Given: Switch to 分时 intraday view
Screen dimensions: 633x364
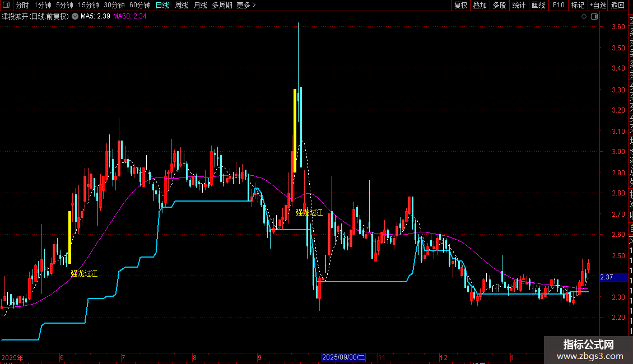Looking at the screenshot, I should tap(22, 5).
